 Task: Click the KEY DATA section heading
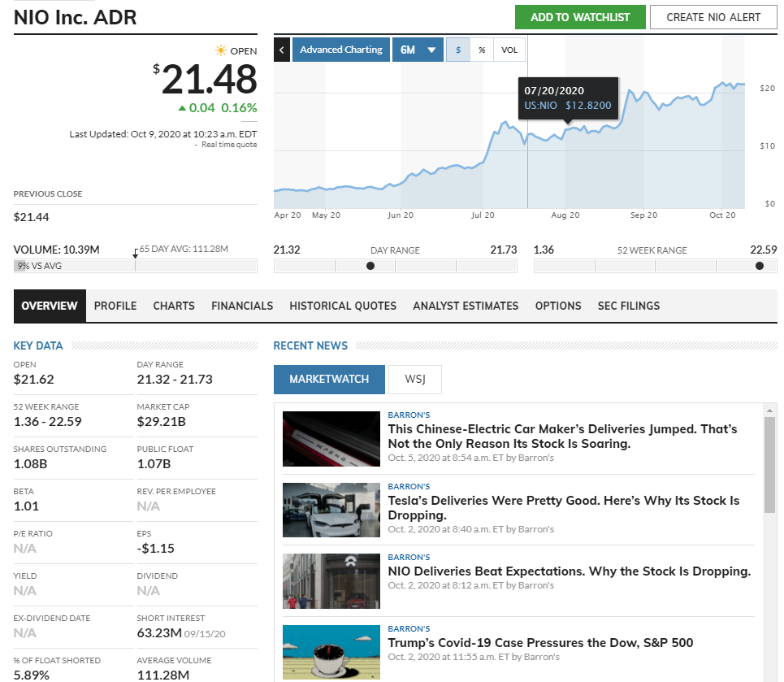coord(38,345)
